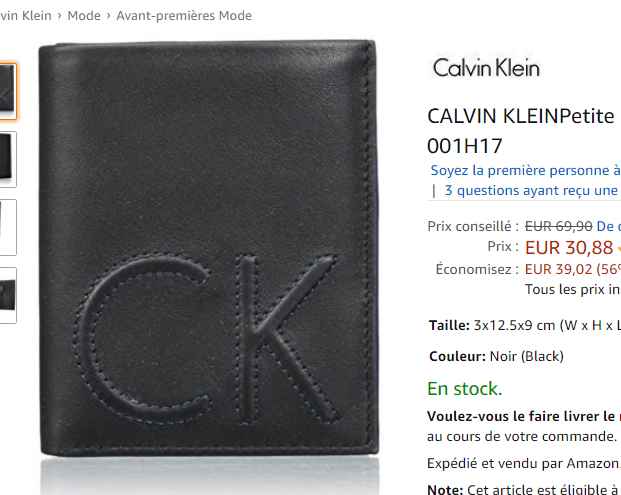
Task: Click the Taille size value text
Action: pos(547,326)
